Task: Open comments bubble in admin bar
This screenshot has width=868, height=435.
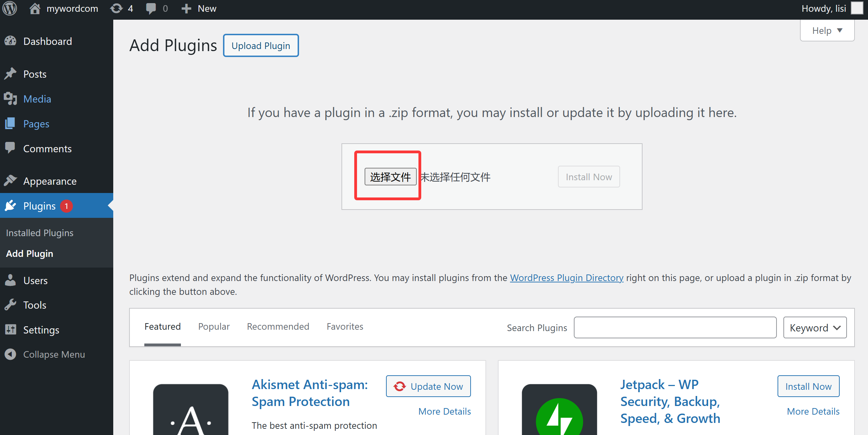Action: pyautogui.click(x=152, y=8)
